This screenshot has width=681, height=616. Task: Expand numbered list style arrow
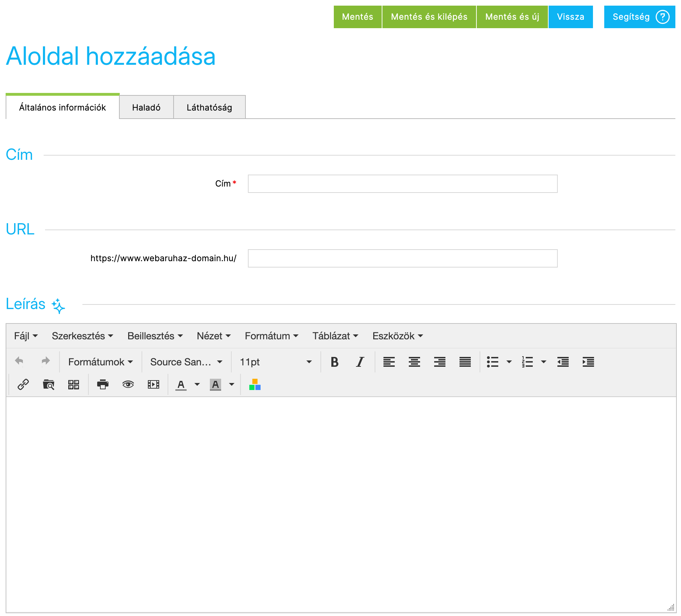click(544, 362)
